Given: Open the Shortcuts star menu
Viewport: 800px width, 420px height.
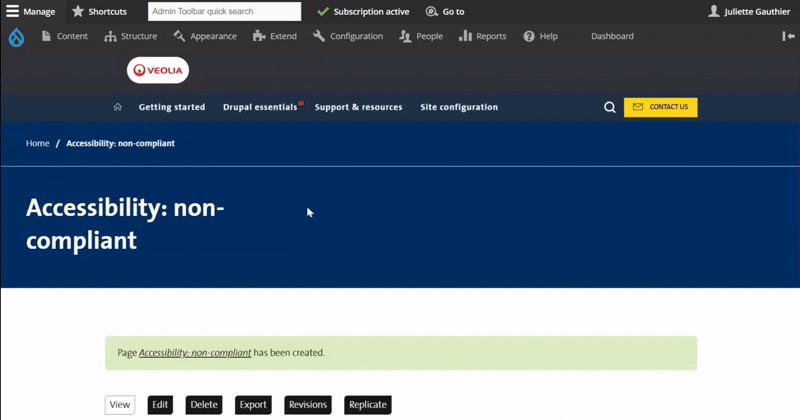Looking at the screenshot, I should [x=99, y=12].
